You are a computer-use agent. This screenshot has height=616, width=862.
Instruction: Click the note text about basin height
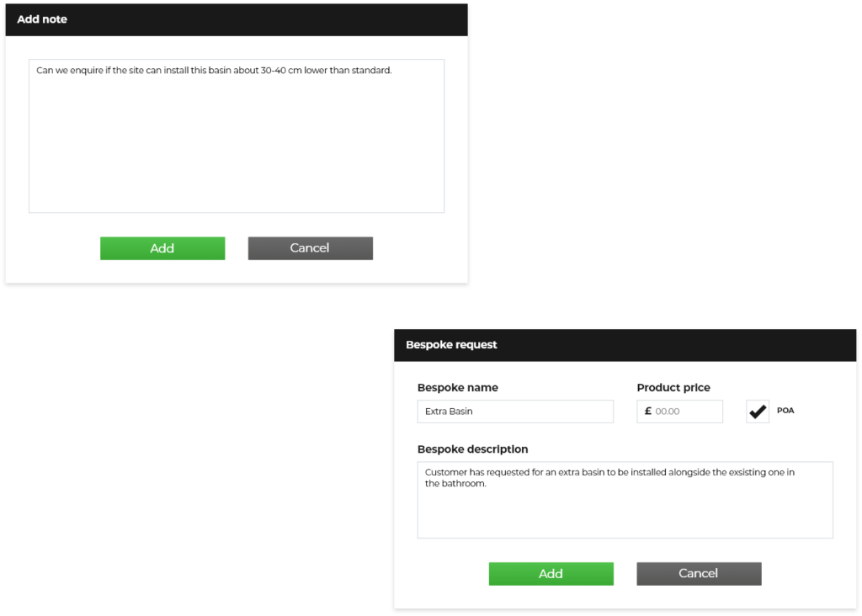tap(214, 71)
